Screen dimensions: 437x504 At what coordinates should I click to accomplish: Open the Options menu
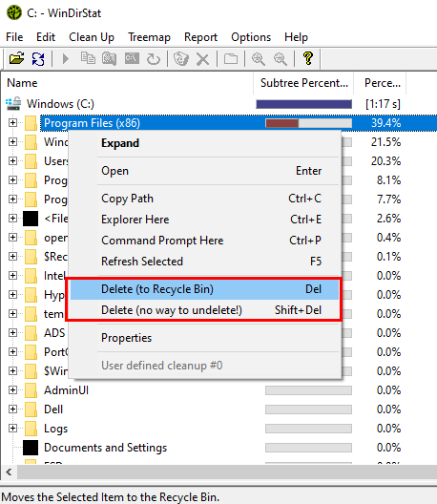[251, 37]
